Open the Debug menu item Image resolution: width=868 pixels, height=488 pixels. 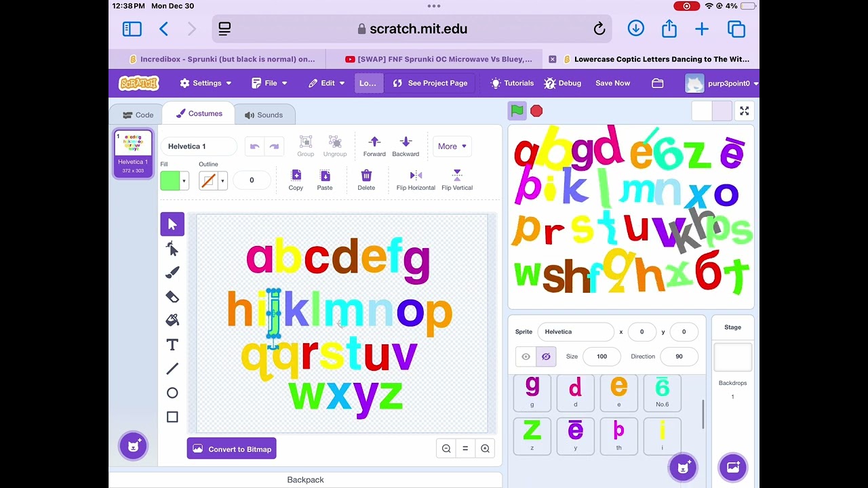(x=562, y=83)
